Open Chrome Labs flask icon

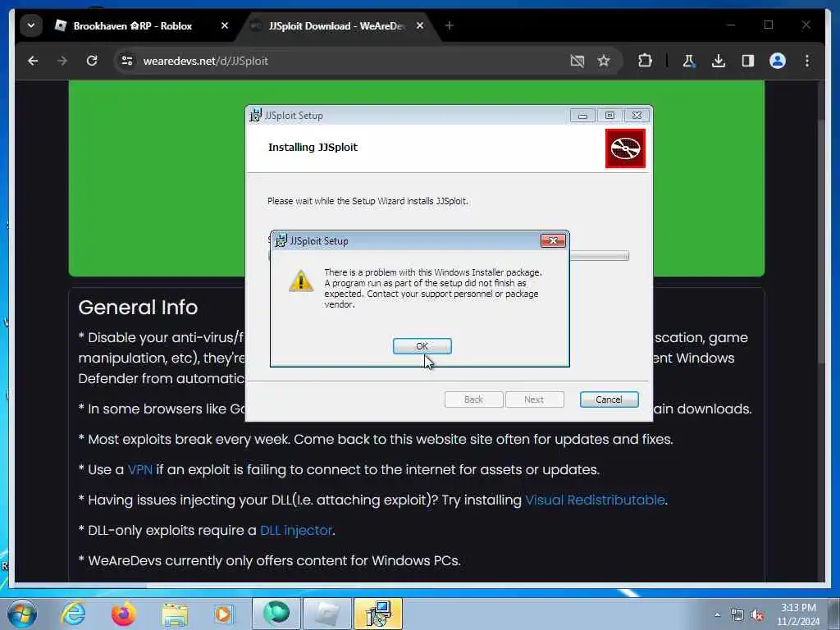click(x=688, y=61)
